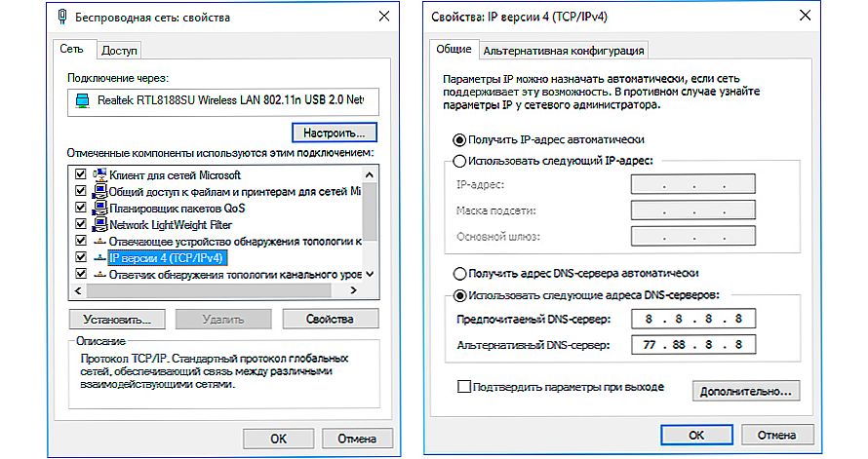This screenshot has width=868, height=459.
Task: Click the component list scroll-up arrow
Action: coord(370,174)
